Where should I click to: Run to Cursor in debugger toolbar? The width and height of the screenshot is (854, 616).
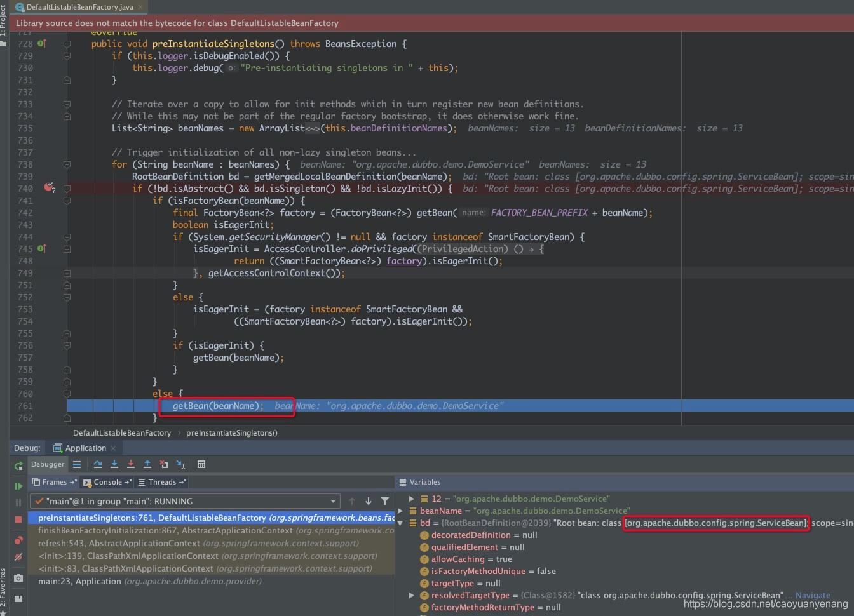point(180,464)
